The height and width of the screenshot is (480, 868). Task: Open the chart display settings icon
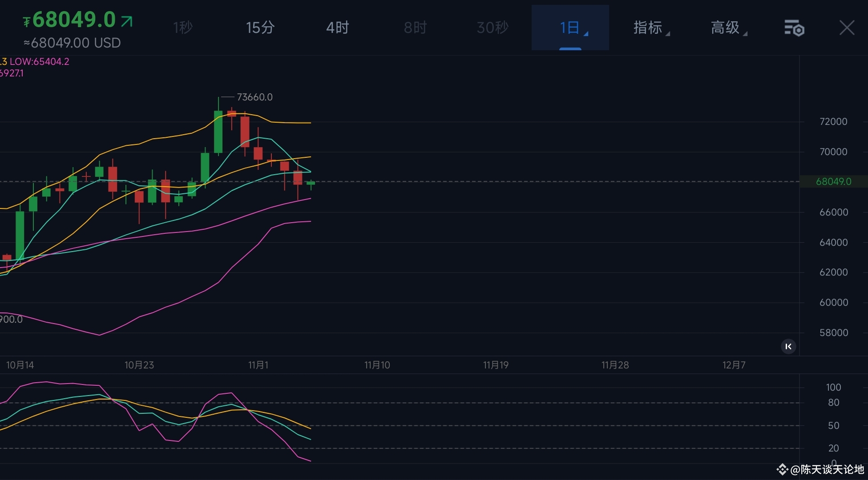794,28
